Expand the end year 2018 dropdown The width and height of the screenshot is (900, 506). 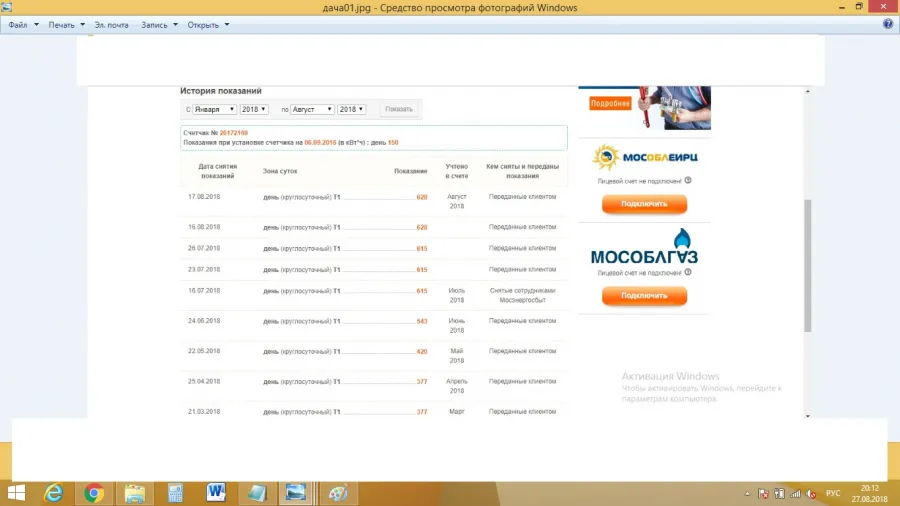tap(351, 109)
